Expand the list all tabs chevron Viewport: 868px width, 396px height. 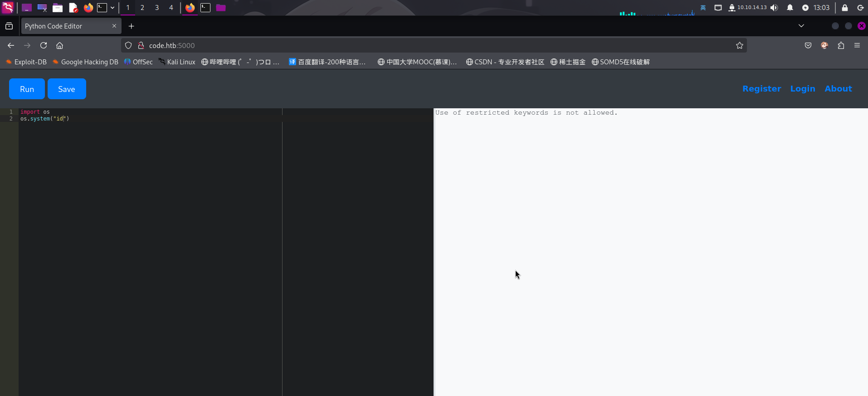click(x=801, y=26)
